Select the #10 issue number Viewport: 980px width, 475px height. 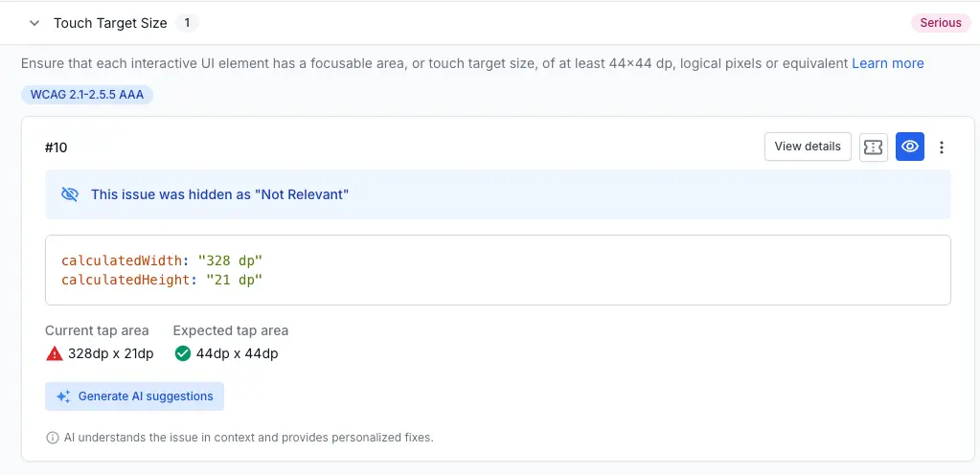point(57,147)
